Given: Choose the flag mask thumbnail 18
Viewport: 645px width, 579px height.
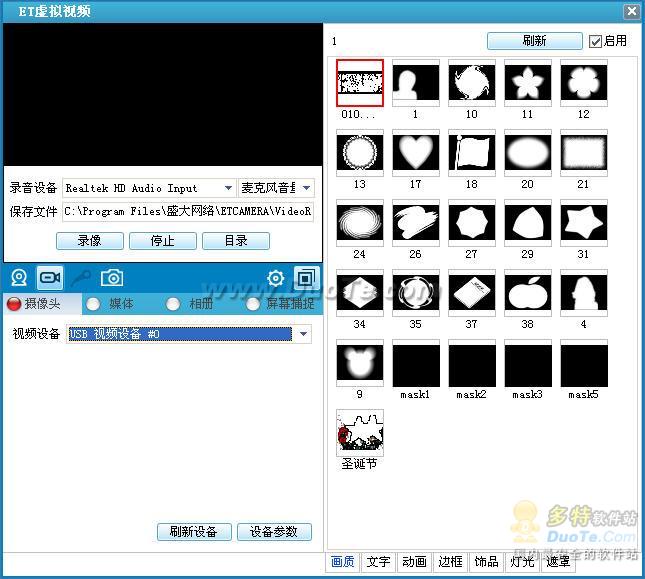Looking at the screenshot, I should pyautogui.click(x=472, y=153).
